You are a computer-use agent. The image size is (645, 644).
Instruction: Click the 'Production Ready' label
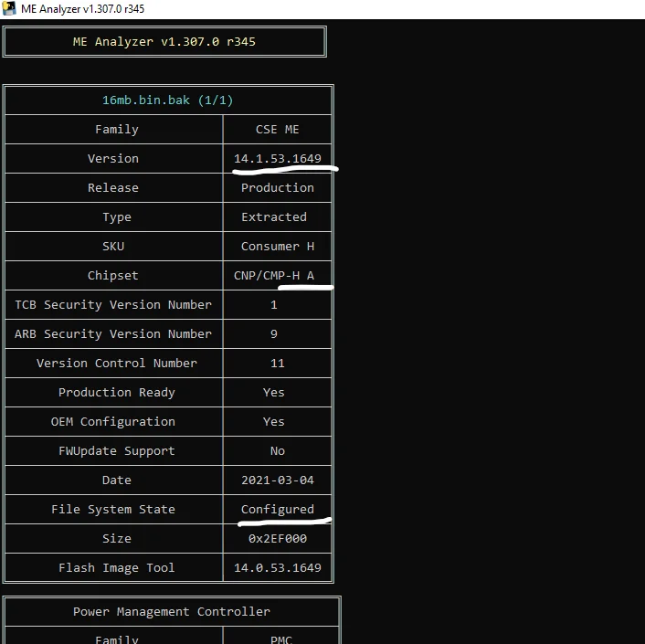[x=117, y=392]
